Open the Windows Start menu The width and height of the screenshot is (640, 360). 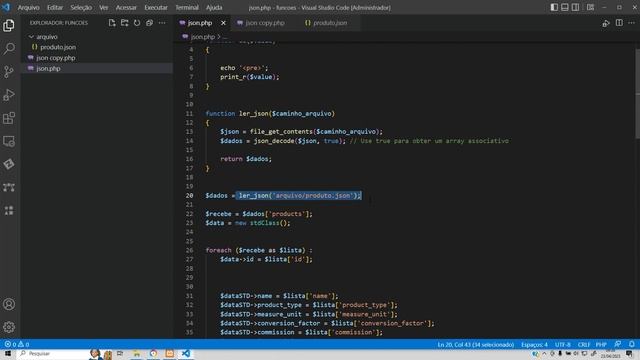(x=8, y=354)
